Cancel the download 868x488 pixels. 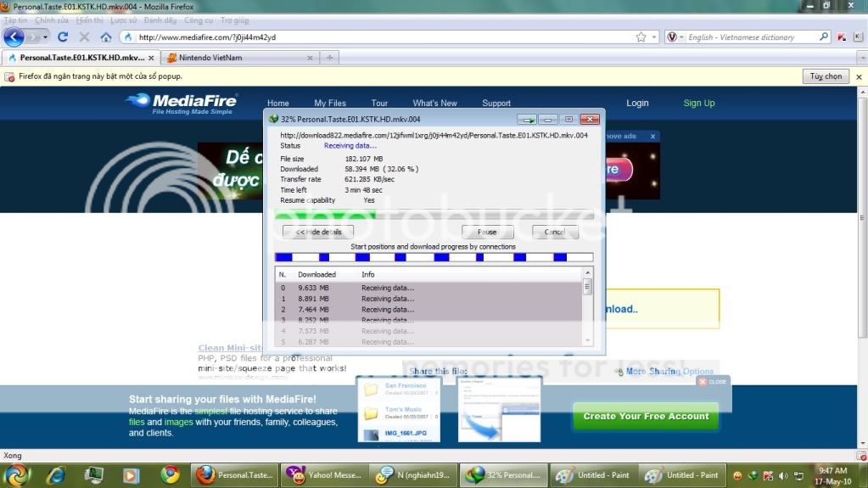click(x=555, y=232)
